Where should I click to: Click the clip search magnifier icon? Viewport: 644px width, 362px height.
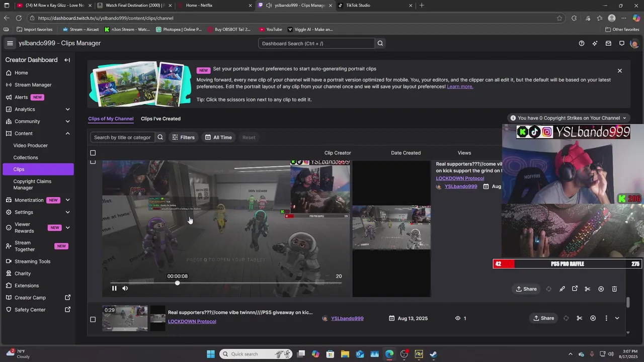click(x=160, y=137)
